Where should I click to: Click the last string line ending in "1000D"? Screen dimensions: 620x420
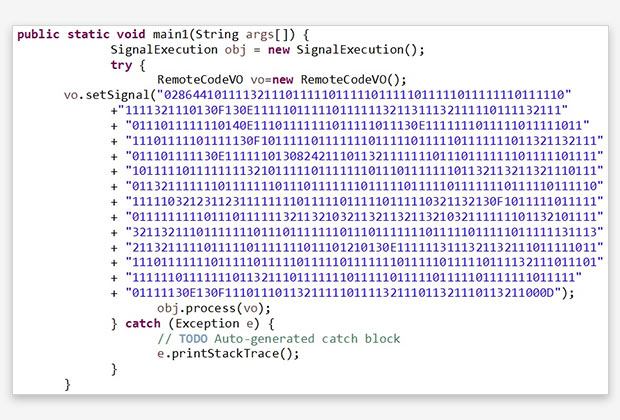click(346, 292)
